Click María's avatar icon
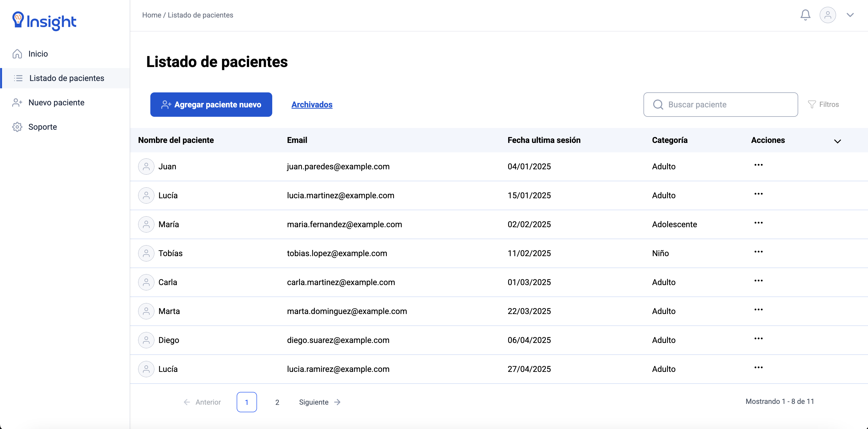868x429 pixels. point(146,225)
